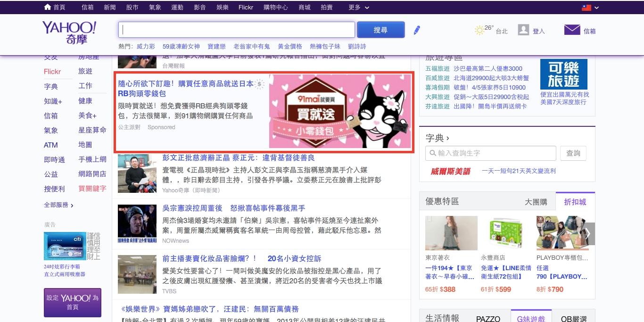Expand 全部服務 in the left sidebar
The image size is (644, 322).
tap(58, 205)
